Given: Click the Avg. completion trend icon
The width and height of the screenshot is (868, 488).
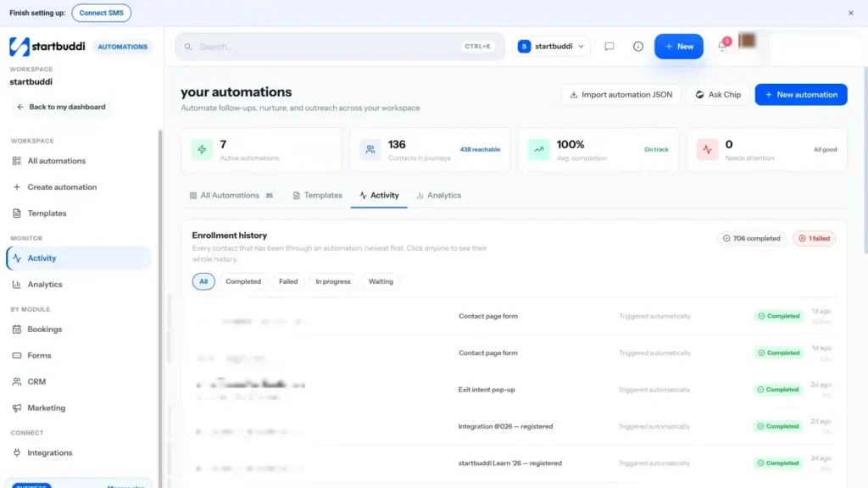Looking at the screenshot, I should tap(538, 149).
